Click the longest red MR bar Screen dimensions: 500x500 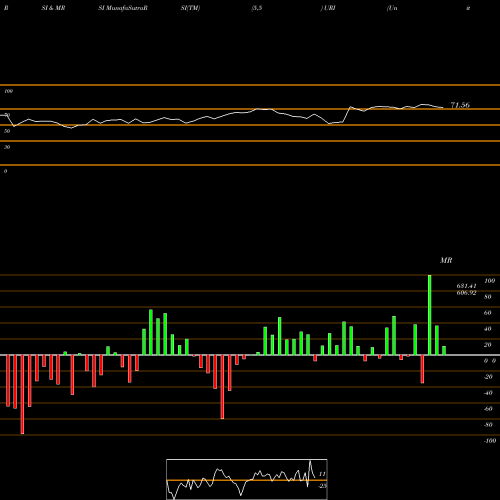coord(22,394)
